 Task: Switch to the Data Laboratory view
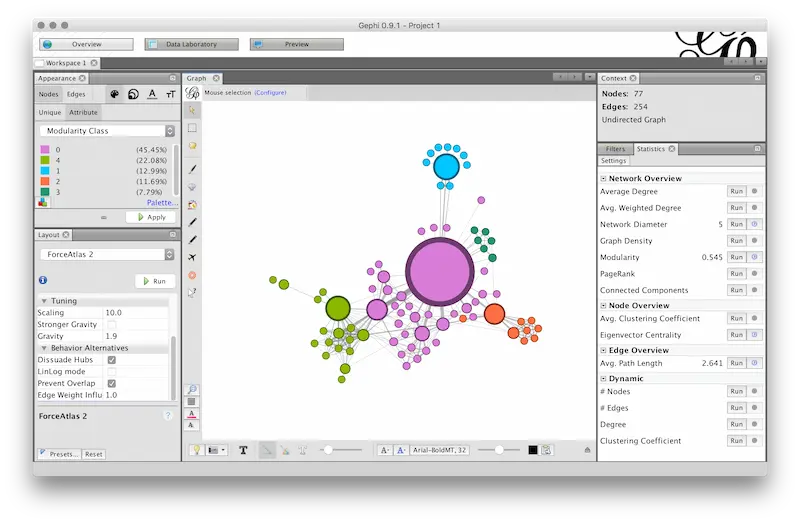point(191,44)
